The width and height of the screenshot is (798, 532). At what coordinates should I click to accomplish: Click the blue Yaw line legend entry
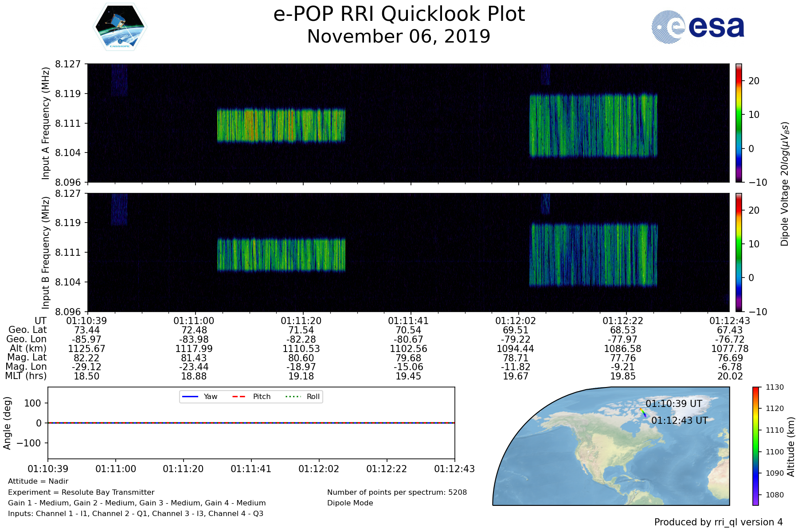click(199, 396)
